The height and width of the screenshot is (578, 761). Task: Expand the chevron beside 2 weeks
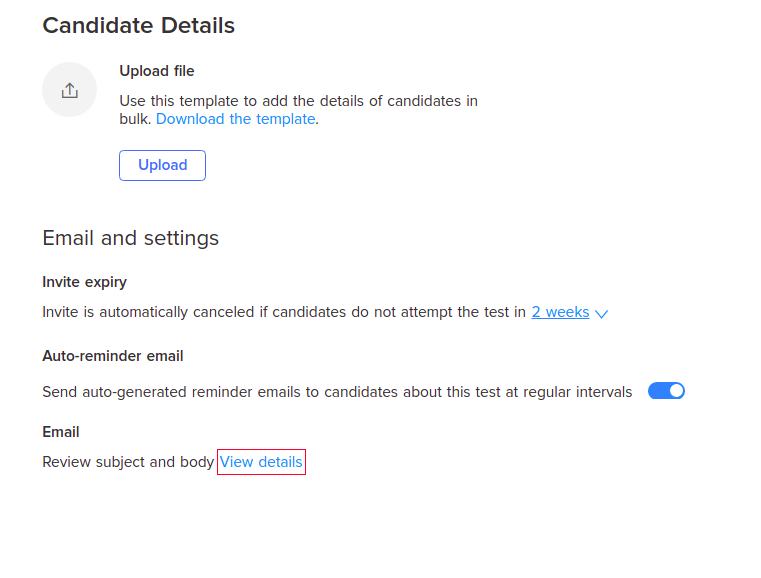pyautogui.click(x=602, y=314)
